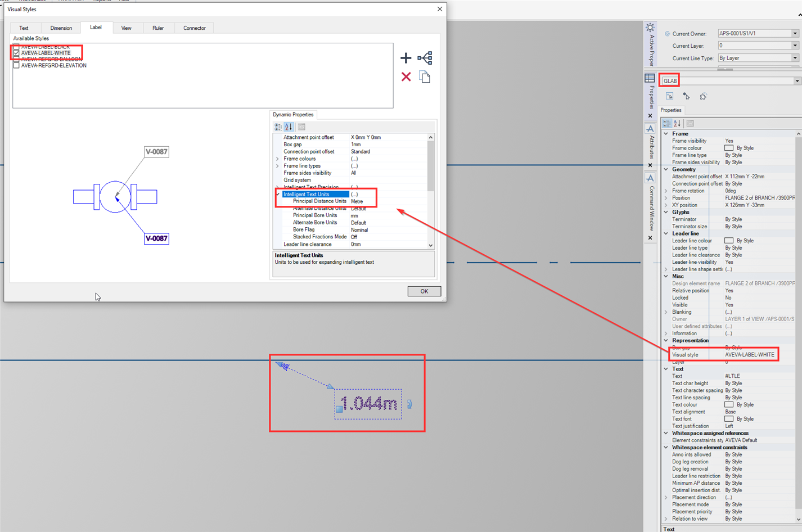Select Principal Distance Units Metre value
The width and height of the screenshot is (802, 532).
[357, 201]
